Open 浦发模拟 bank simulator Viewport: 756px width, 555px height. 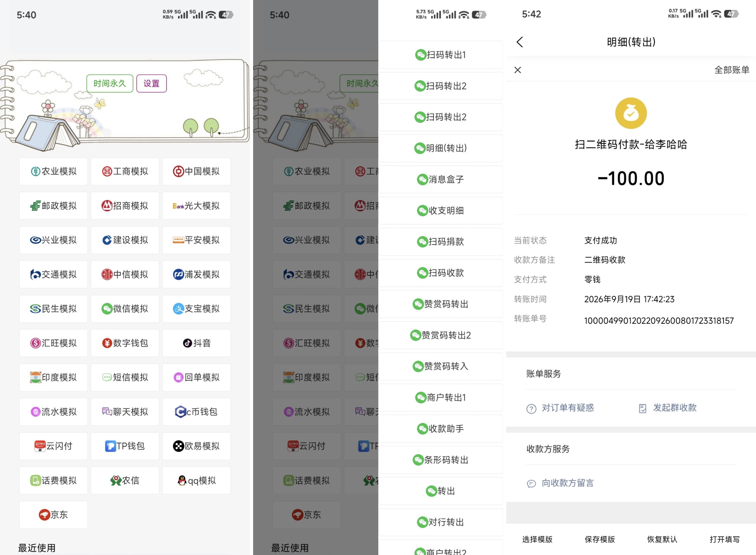coord(197,275)
